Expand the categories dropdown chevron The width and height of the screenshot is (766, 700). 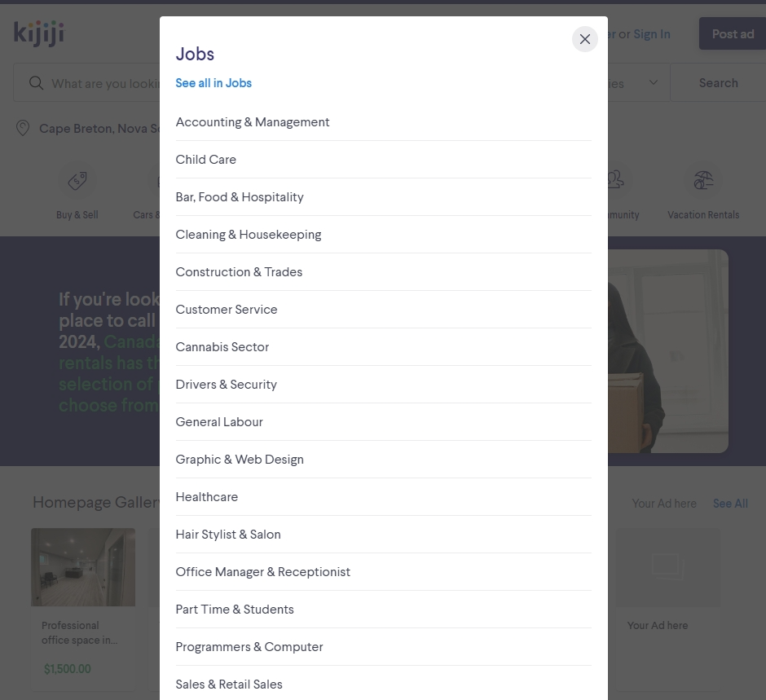654,83
